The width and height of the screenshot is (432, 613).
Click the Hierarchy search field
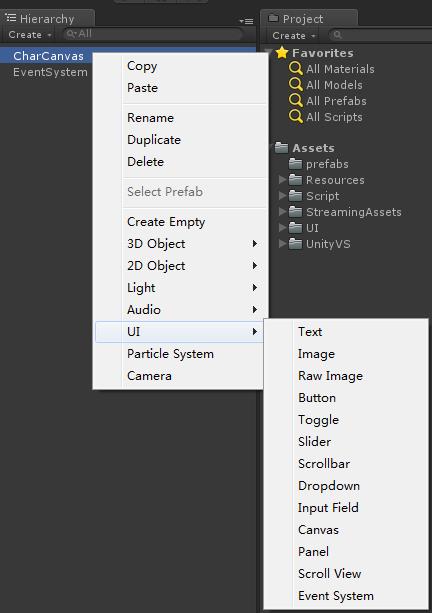pyautogui.click(x=152, y=34)
